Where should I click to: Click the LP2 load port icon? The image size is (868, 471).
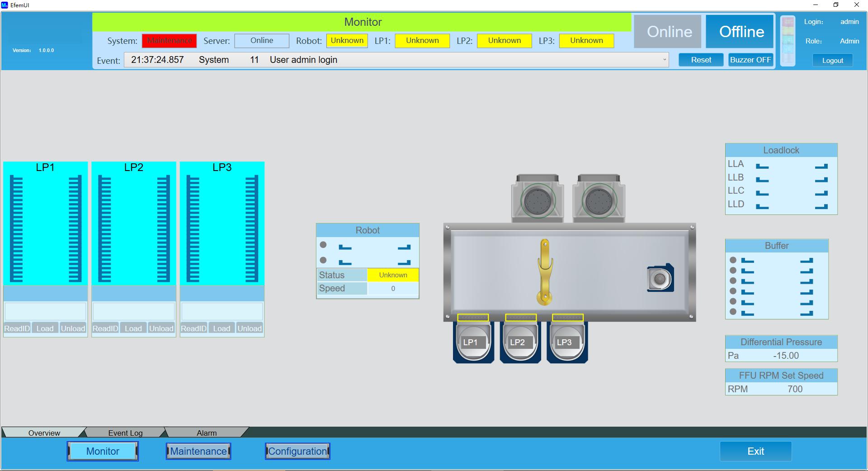pyautogui.click(x=520, y=343)
